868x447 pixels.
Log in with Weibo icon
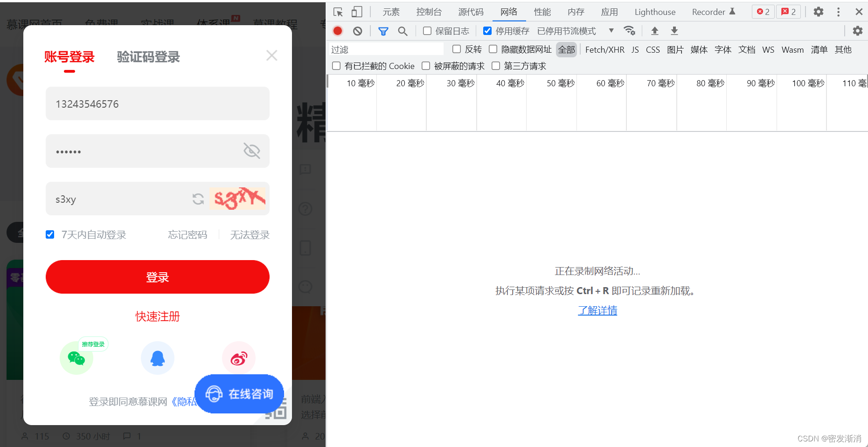click(239, 358)
